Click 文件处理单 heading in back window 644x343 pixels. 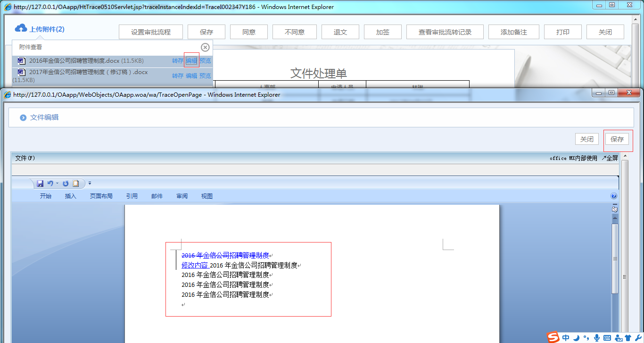(319, 73)
